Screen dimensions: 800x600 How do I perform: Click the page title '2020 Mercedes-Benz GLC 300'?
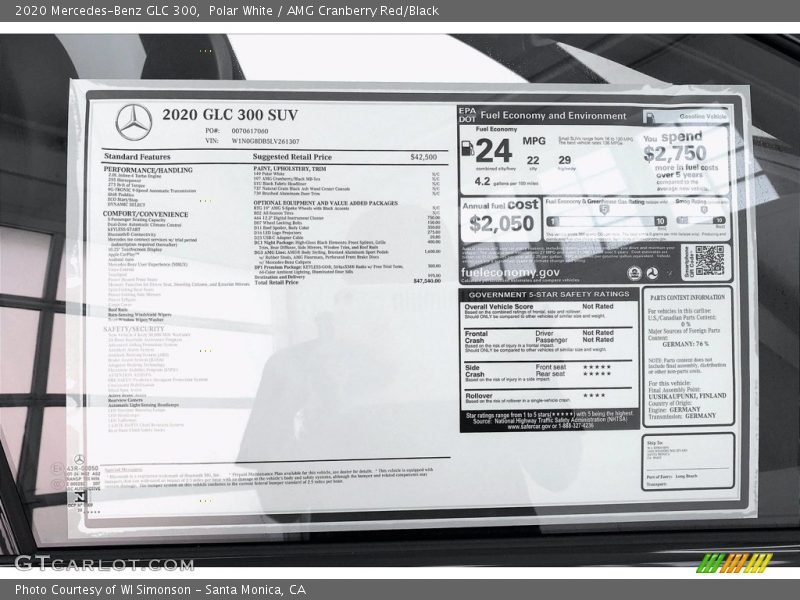[x=106, y=11]
